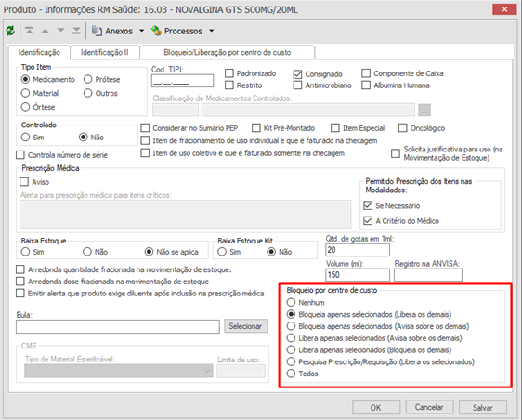Click the Cancelar button
522x420 pixels.
429,407
